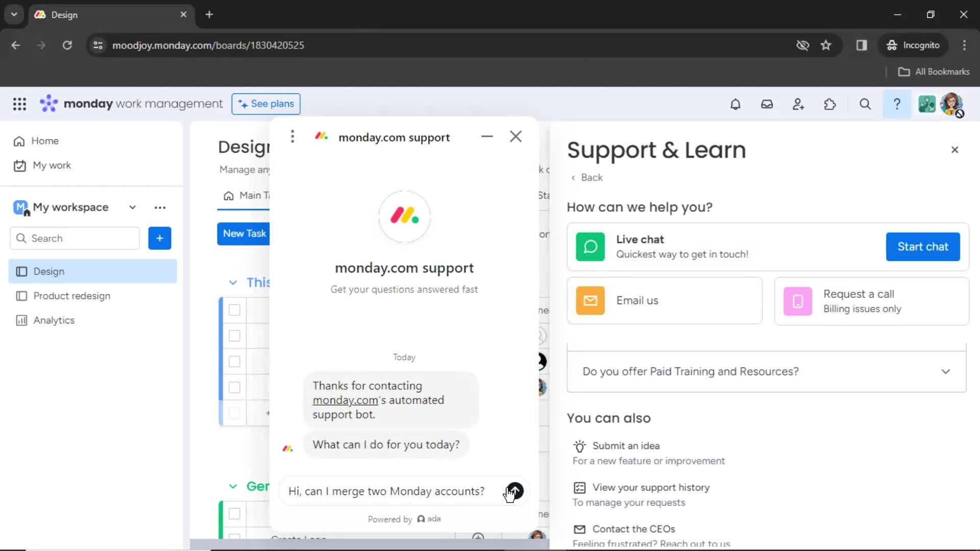Click the Contact the CEOs envelope icon
The image size is (980, 551).
point(579,529)
